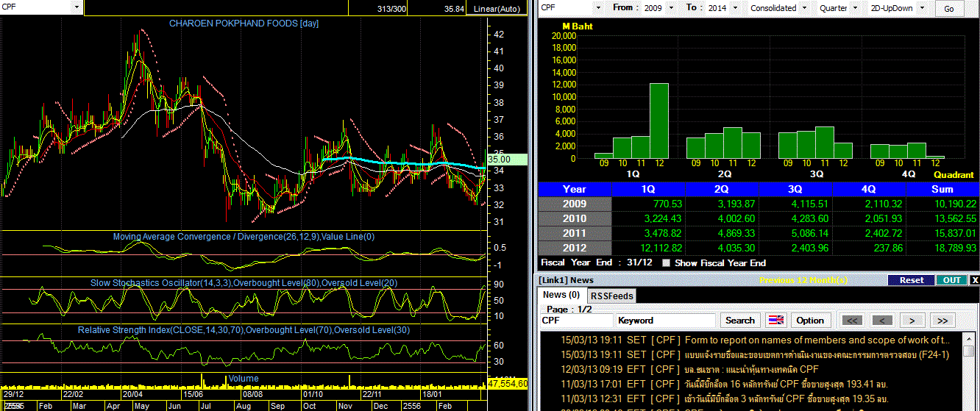This screenshot has height=411, width=980.
Task: Switch to the News (0) tab
Action: point(561,295)
